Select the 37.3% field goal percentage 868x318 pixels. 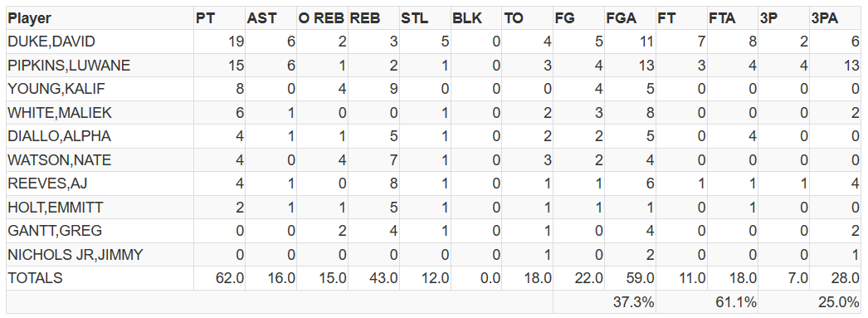tap(633, 302)
